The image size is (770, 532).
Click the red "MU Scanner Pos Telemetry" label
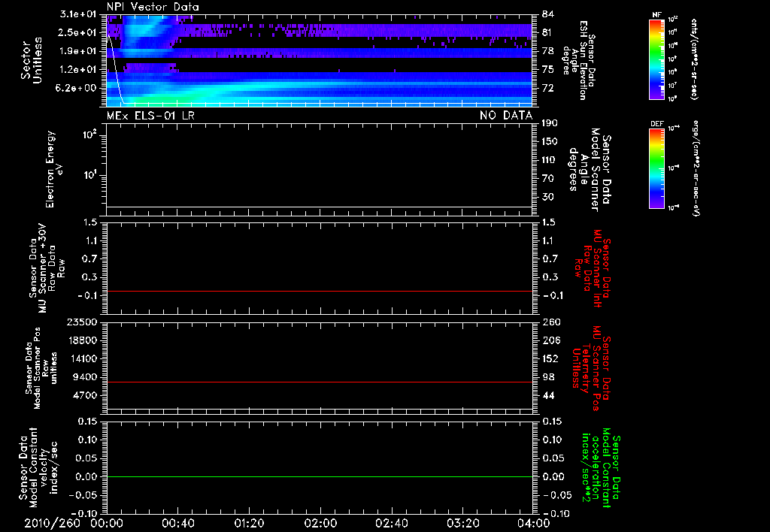pyautogui.click(x=591, y=368)
